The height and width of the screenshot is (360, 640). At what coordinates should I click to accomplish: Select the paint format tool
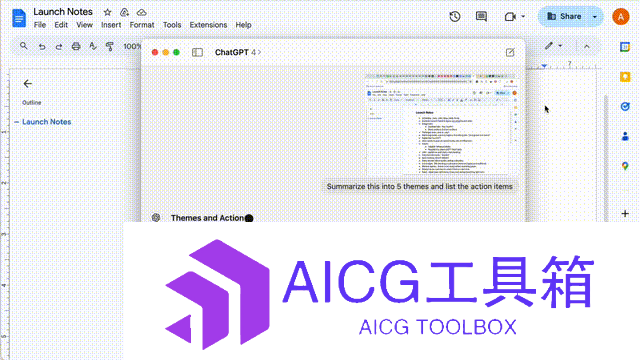point(109,46)
